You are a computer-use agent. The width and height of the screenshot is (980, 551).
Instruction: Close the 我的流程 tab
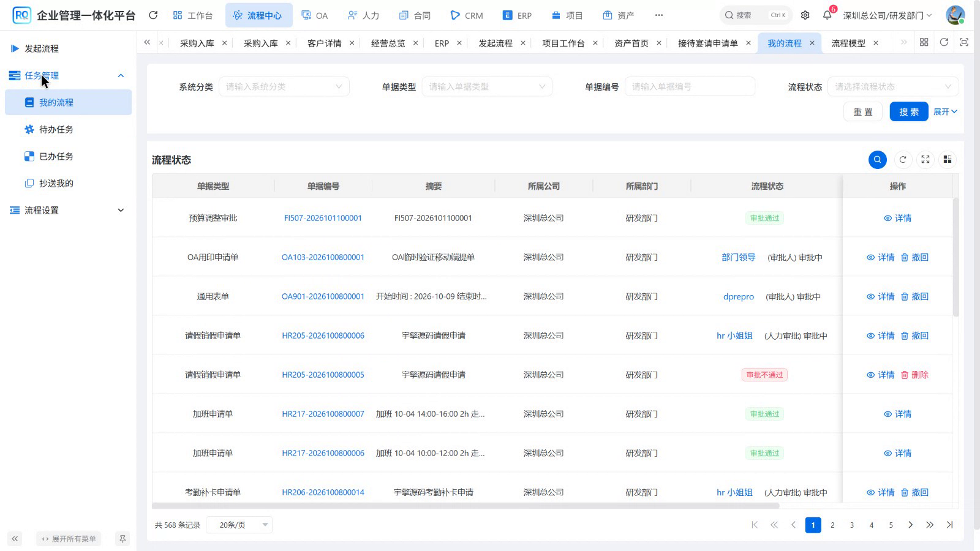(x=812, y=43)
